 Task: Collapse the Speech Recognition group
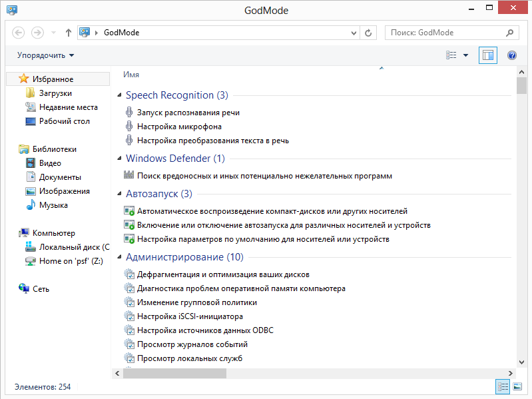[x=120, y=95]
